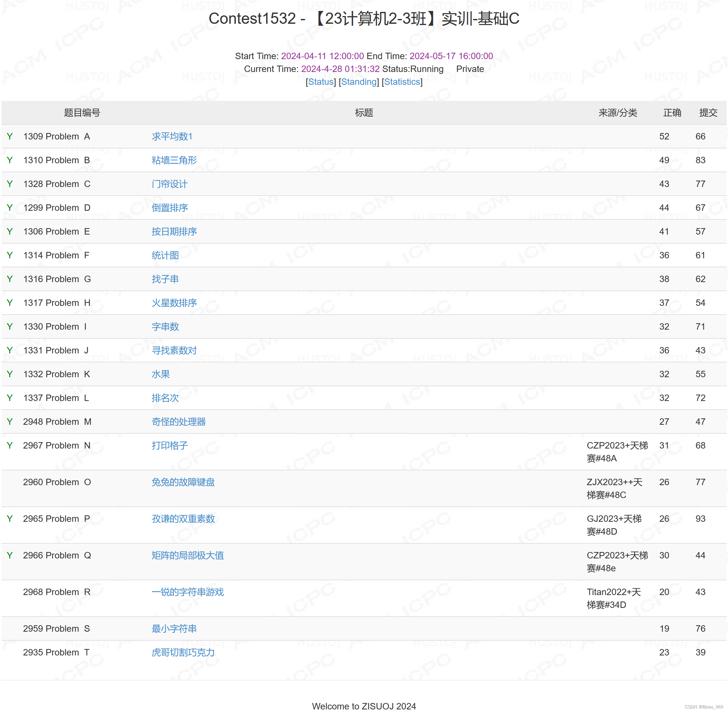Image resolution: width=728 pixels, height=712 pixels.
Task: Open problem D 倒置排序
Action: pos(169,208)
